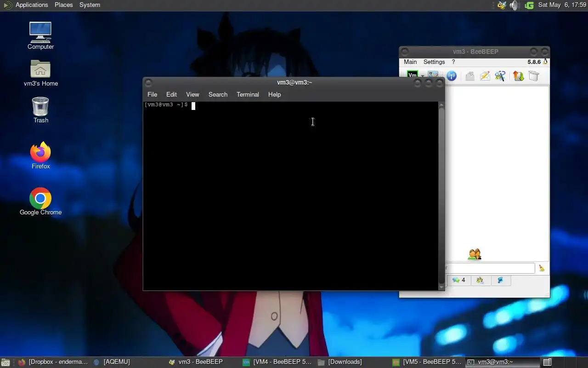The height and width of the screenshot is (368, 588).
Task: Open terminal View menu
Action: pos(192,94)
